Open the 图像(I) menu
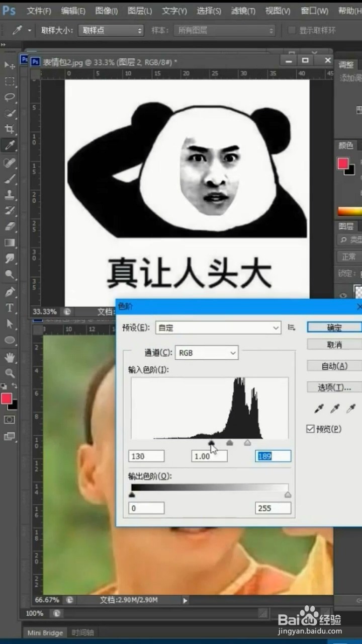 click(106, 11)
